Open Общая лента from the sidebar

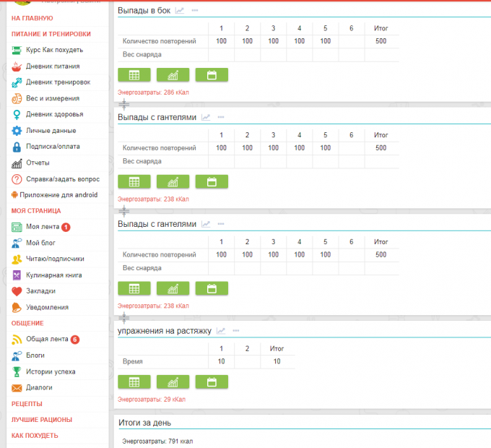point(47,340)
